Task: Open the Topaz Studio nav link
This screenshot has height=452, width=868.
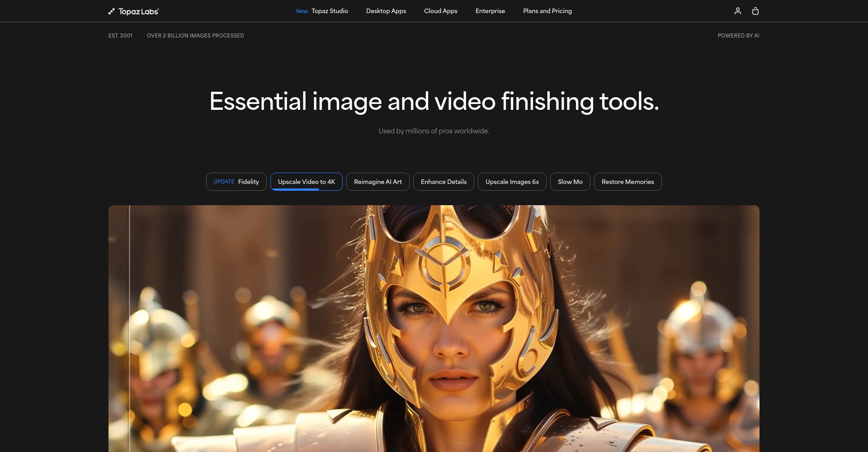Action: pos(329,11)
